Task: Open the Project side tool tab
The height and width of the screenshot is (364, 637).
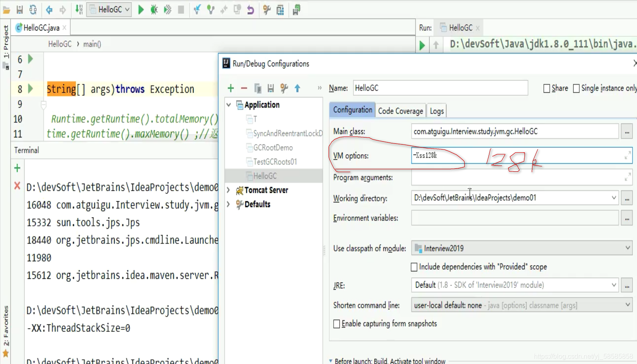Action: 5,41
